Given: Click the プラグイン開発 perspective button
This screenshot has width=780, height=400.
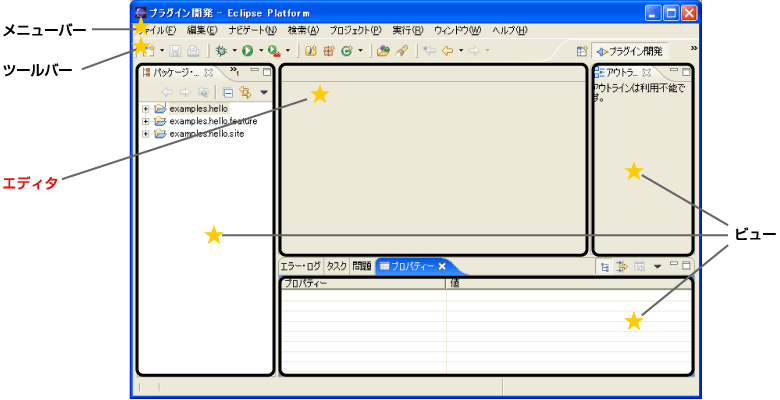Looking at the screenshot, I should point(630,51).
